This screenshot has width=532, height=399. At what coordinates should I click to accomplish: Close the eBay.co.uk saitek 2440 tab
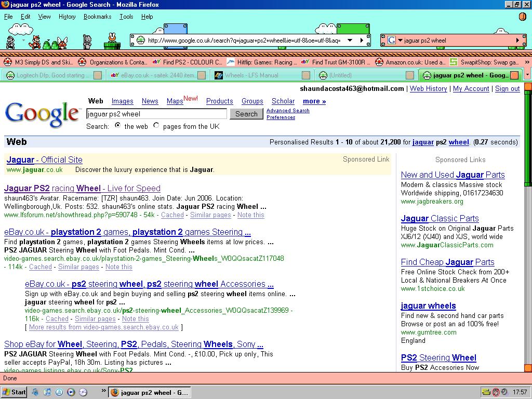pyautogui.click(x=202, y=75)
